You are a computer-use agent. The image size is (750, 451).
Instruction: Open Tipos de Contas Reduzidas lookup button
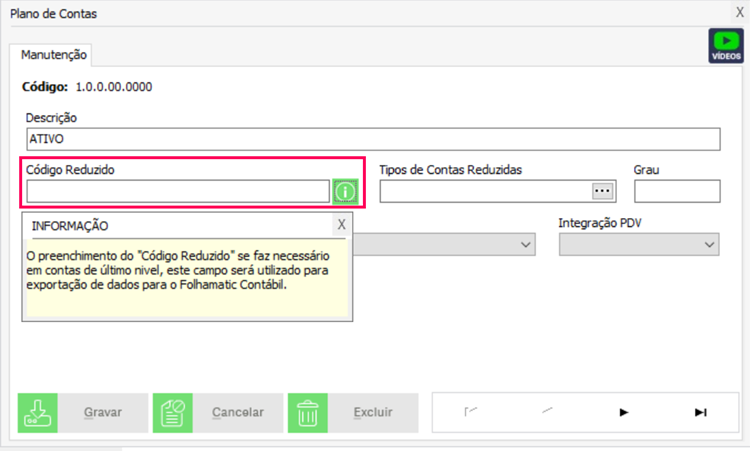602,190
